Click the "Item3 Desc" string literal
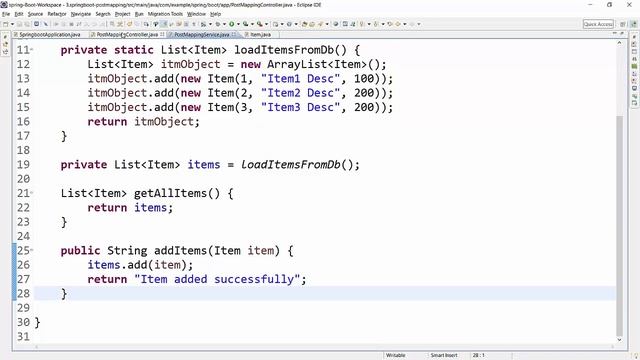 coord(300,107)
